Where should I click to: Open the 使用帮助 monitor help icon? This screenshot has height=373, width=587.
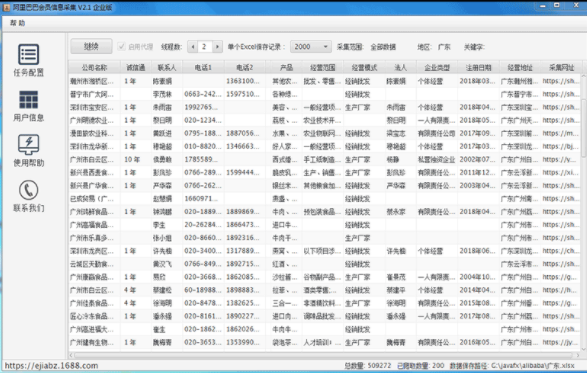coord(28,145)
